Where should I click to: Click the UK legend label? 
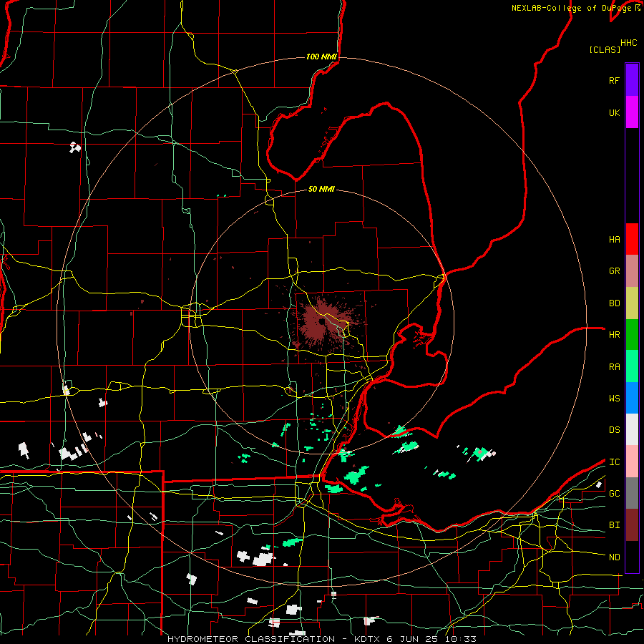(615, 112)
